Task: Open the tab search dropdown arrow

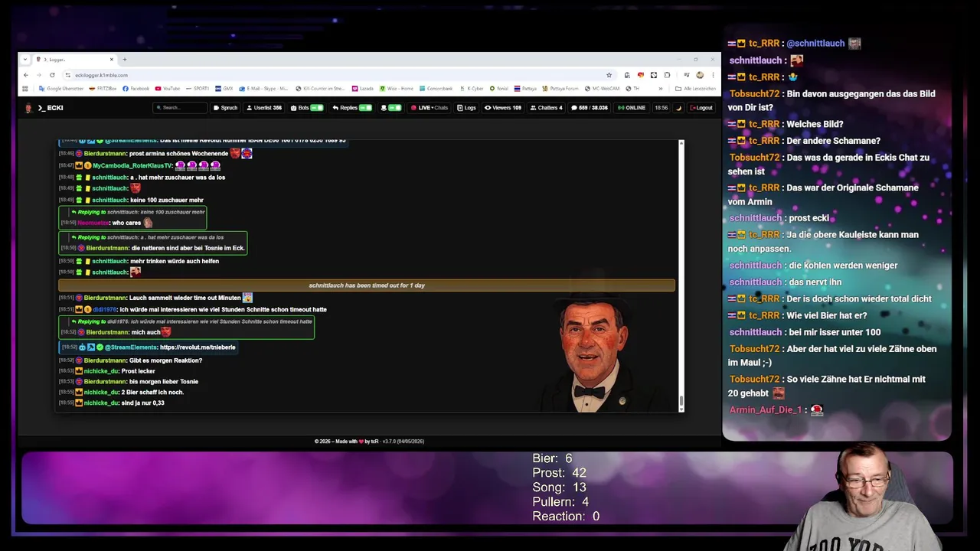Action: (x=25, y=60)
